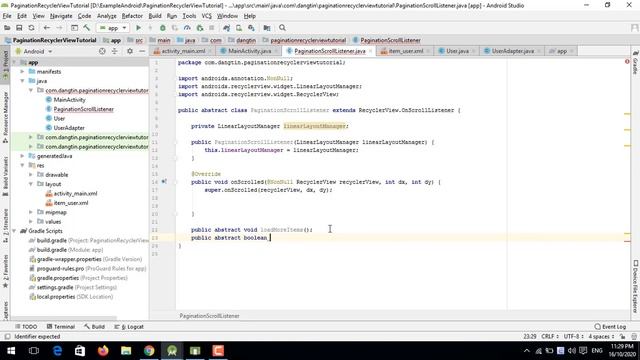The width and height of the screenshot is (640, 360).
Task: Collapse the res folder
Action: pyautogui.click(x=22, y=165)
